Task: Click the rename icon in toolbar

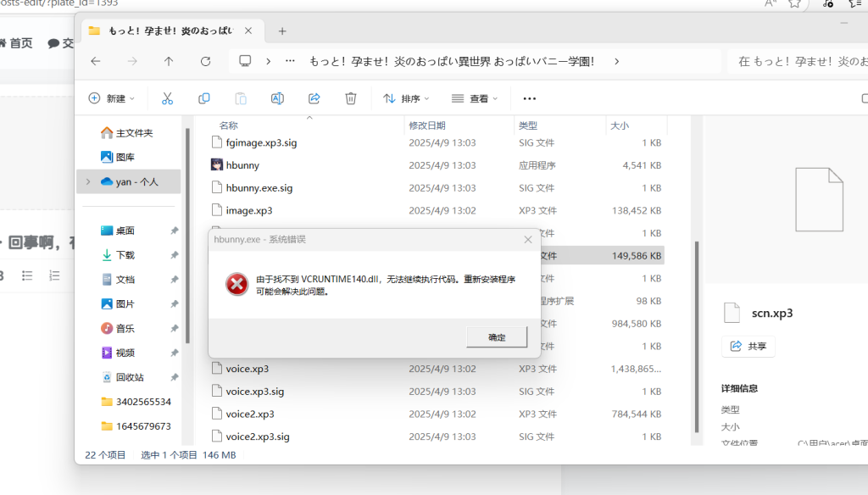Action: [x=277, y=98]
